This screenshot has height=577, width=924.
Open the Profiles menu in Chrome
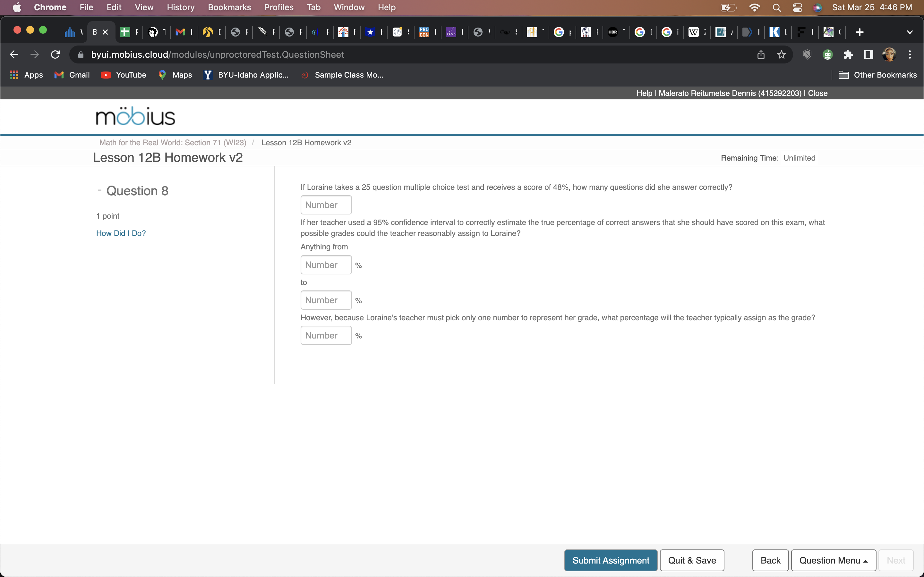click(x=278, y=7)
